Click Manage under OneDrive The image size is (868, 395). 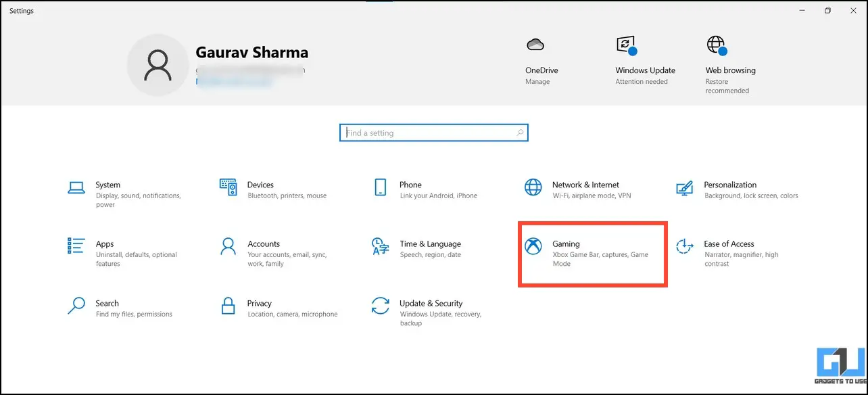[537, 82]
